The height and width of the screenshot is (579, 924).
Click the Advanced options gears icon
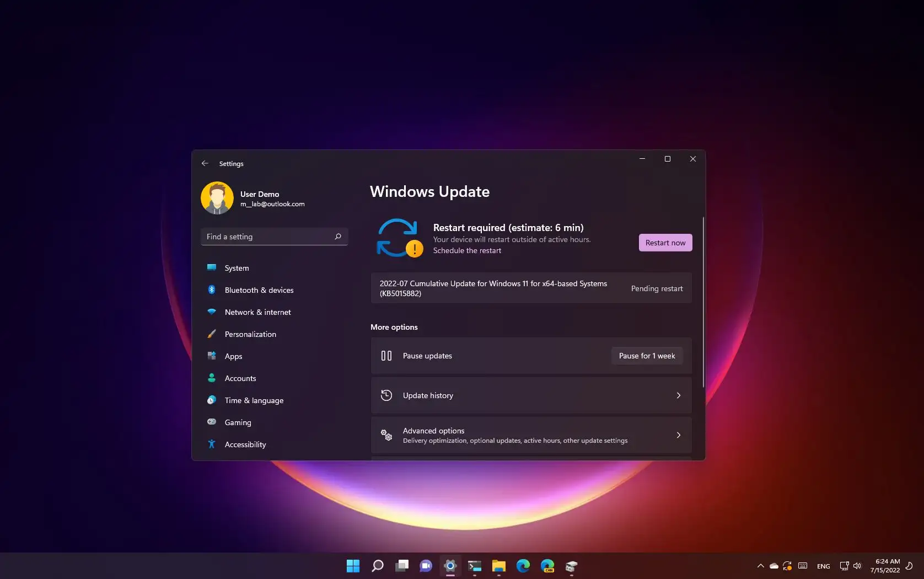(x=386, y=435)
